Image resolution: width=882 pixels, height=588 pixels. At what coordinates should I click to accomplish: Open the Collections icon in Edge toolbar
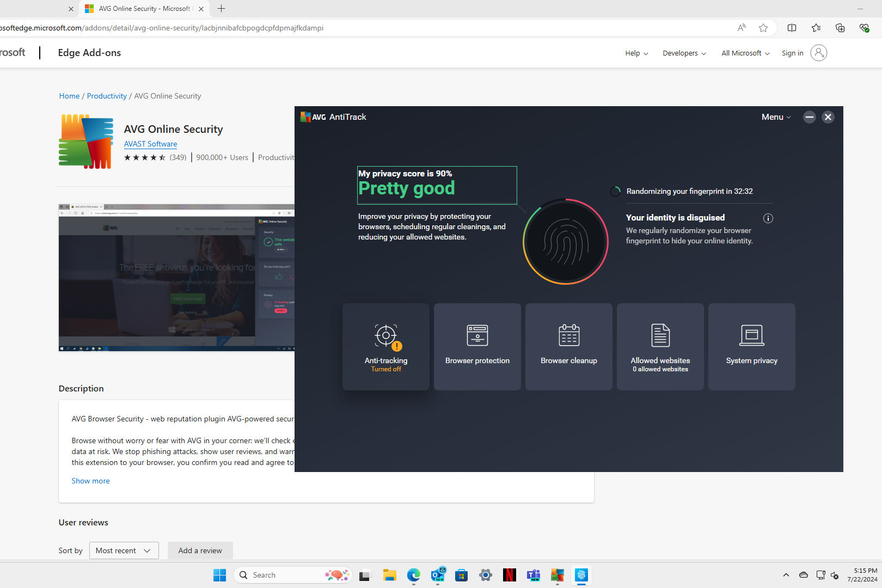840,28
